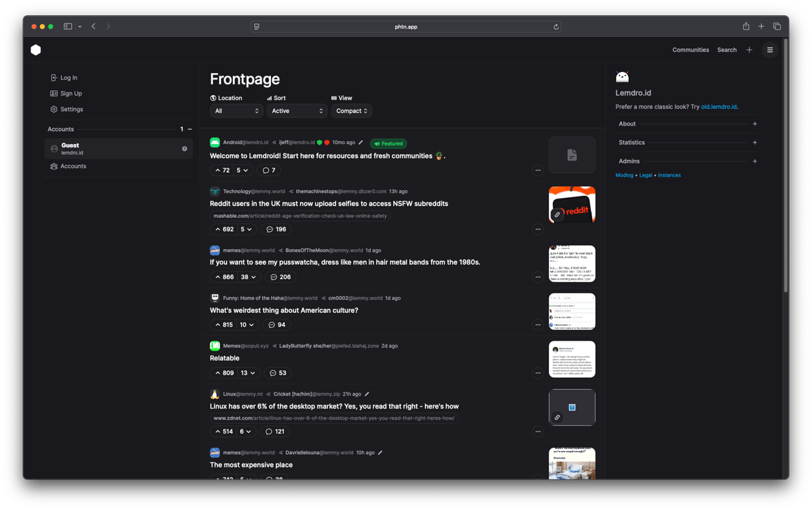This screenshot has width=812, height=510.
Task: Click the plus icon to create a post
Action: (749, 49)
